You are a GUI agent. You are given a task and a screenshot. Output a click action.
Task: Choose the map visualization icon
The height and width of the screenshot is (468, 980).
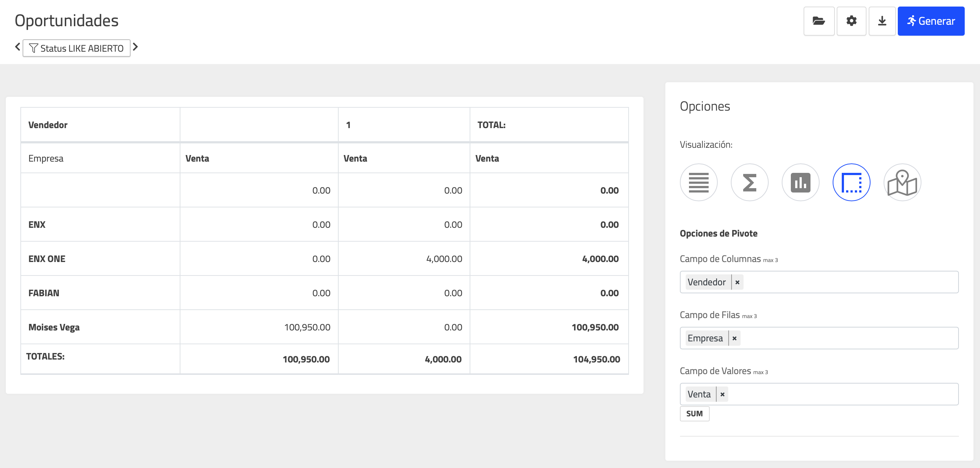click(902, 183)
